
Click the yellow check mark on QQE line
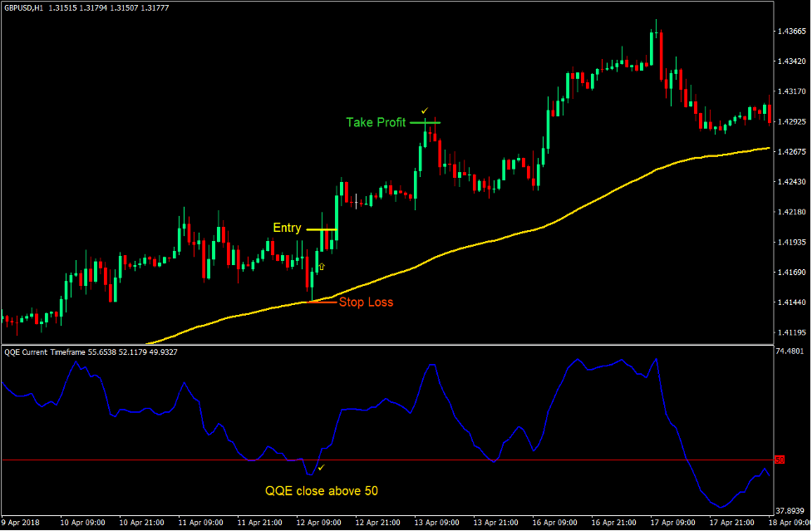pos(321,468)
